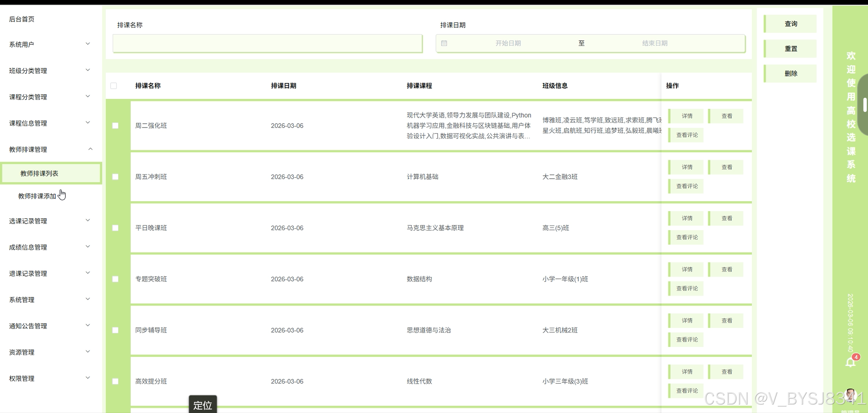Expand the 通知公告管理 sidebar group
Viewport: 868px width, 413px height.
pos(51,326)
